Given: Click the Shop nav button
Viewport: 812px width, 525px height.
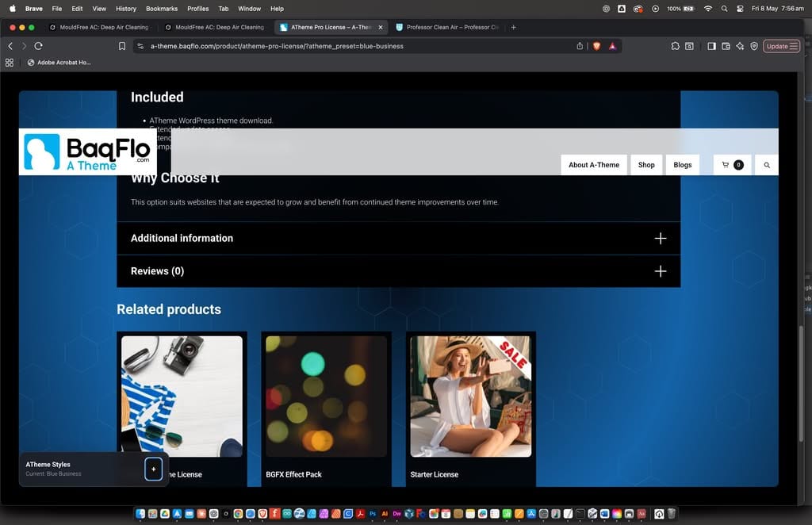Looking at the screenshot, I should coord(646,165).
